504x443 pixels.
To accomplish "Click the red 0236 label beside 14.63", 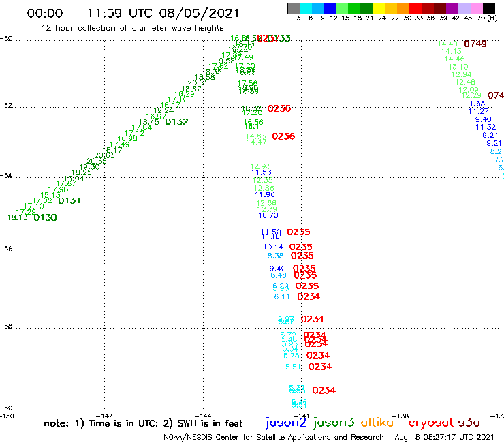I will pos(283,136).
